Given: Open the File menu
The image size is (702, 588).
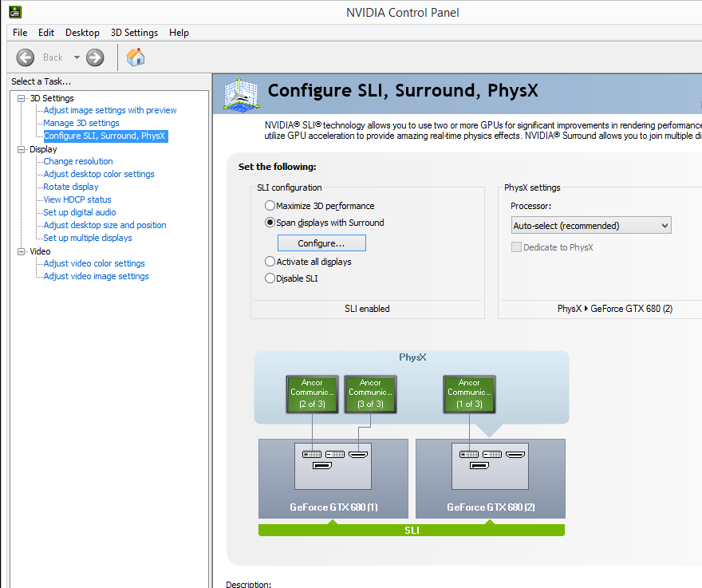Looking at the screenshot, I should click(20, 33).
